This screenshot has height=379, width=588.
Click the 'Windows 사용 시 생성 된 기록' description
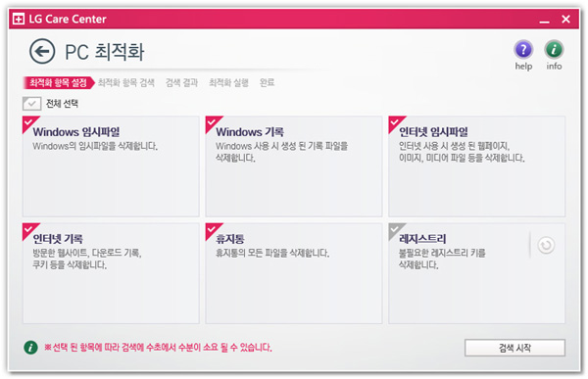[x=281, y=152]
